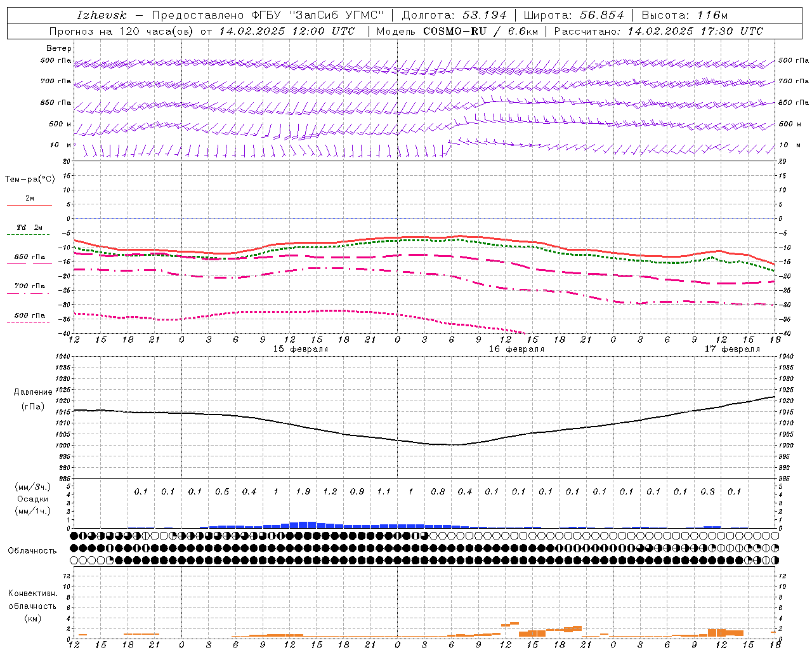Click the 'Конвективн.' convective cloud label

click(x=32, y=594)
